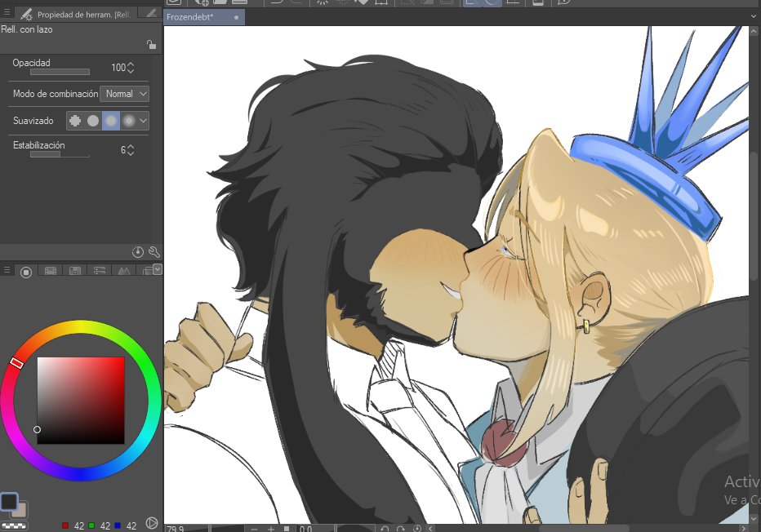Expand the hidden color panel tabs
The width and height of the screenshot is (761, 532).
point(158,269)
